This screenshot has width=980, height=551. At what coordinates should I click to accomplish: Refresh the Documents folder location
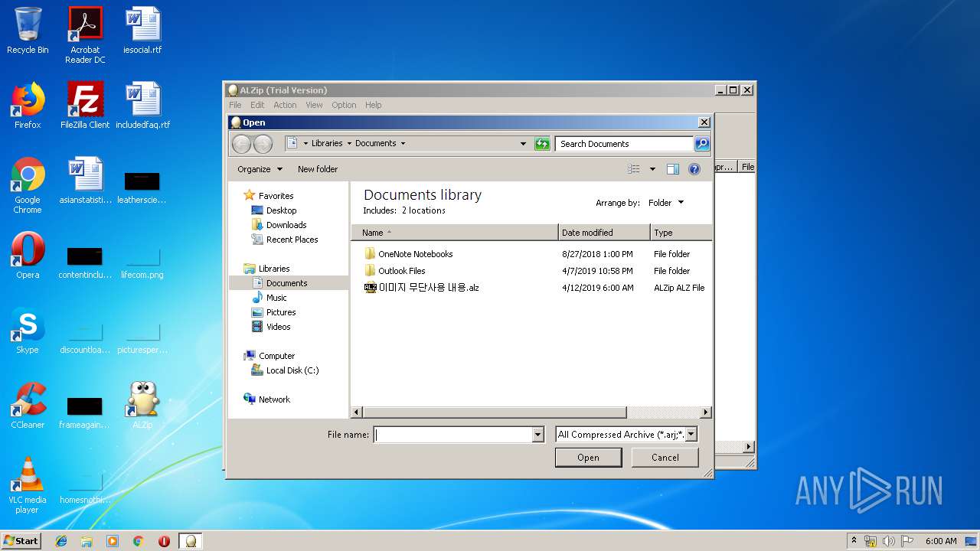[x=542, y=143]
